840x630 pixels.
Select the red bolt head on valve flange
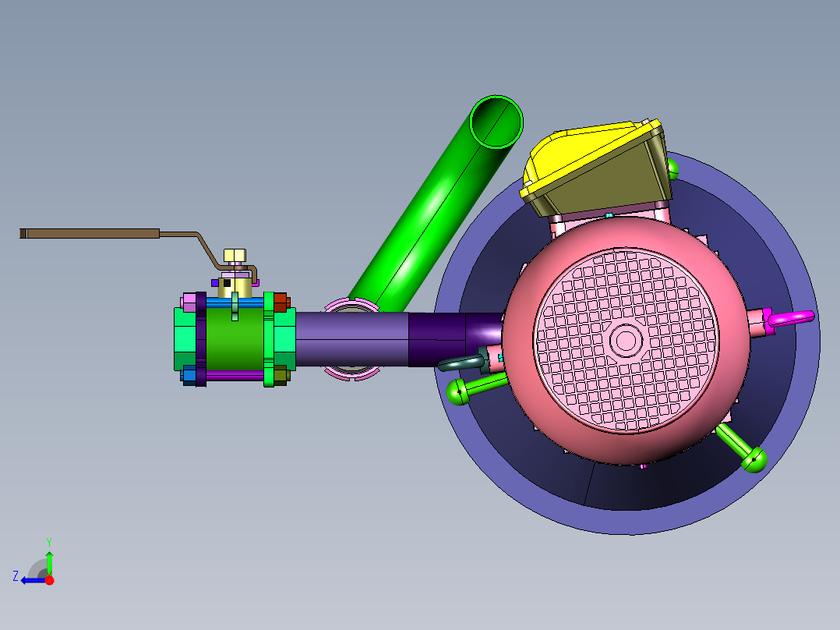(281, 303)
